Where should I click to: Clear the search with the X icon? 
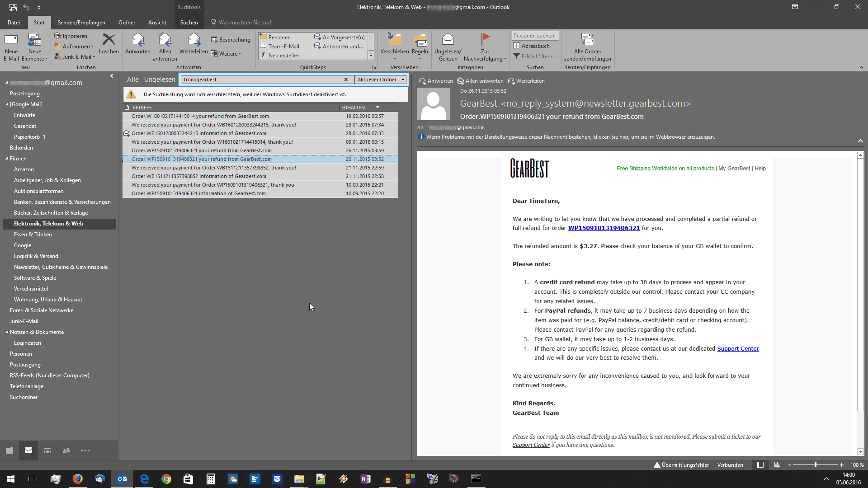pos(346,80)
